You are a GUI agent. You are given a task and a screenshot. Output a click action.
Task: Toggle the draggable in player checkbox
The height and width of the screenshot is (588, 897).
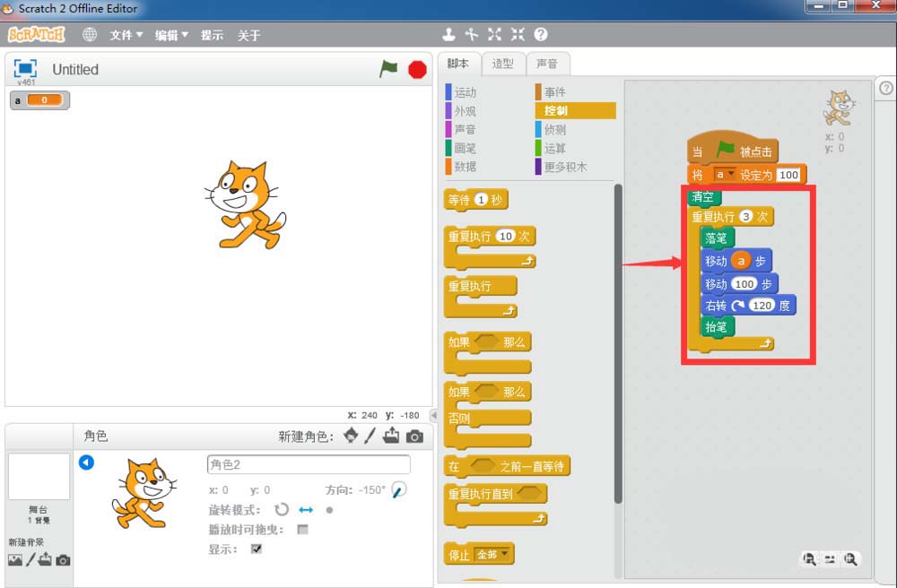(302, 529)
